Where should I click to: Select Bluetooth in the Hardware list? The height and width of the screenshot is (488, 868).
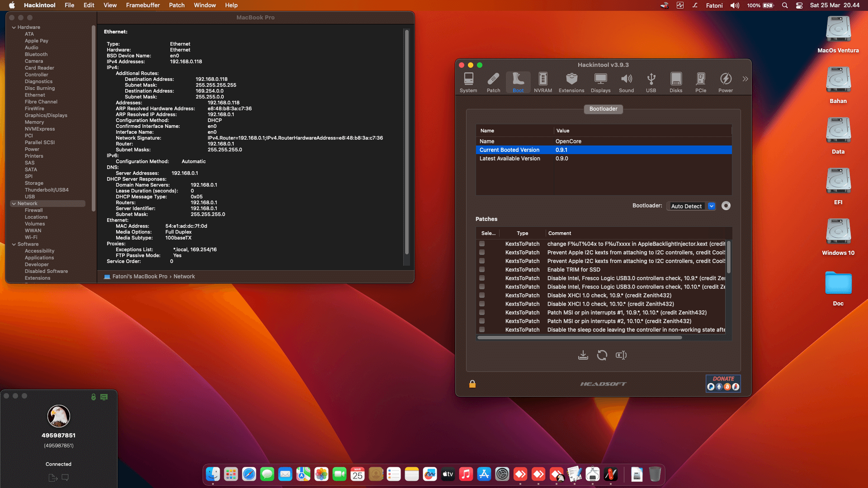coord(36,54)
